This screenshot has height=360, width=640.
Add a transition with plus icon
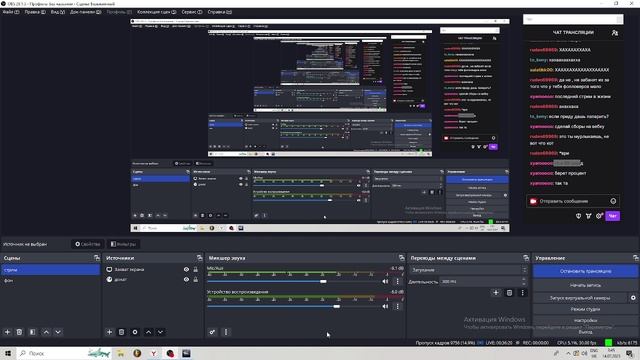(x=496, y=293)
